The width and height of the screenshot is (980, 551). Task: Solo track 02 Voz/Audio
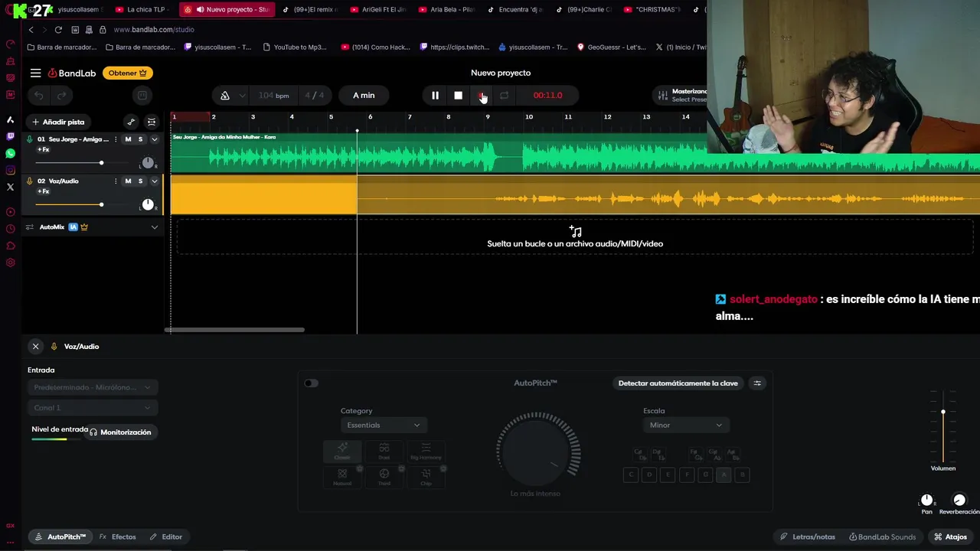[x=140, y=181]
